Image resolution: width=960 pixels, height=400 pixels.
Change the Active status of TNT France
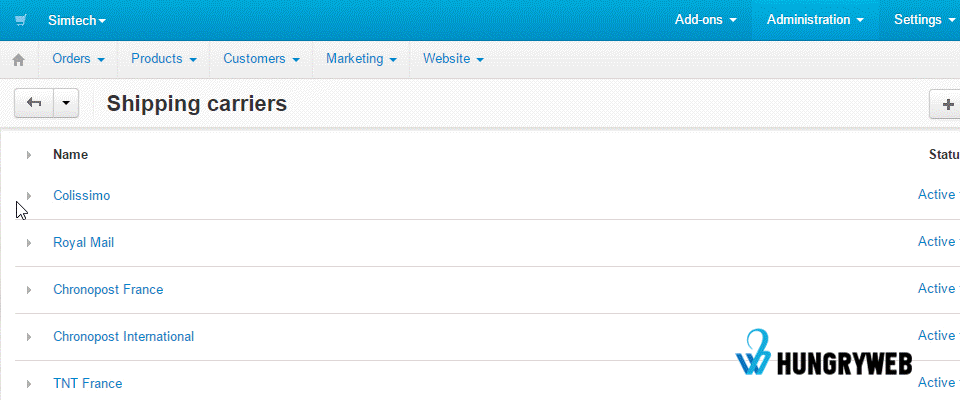[x=938, y=383]
